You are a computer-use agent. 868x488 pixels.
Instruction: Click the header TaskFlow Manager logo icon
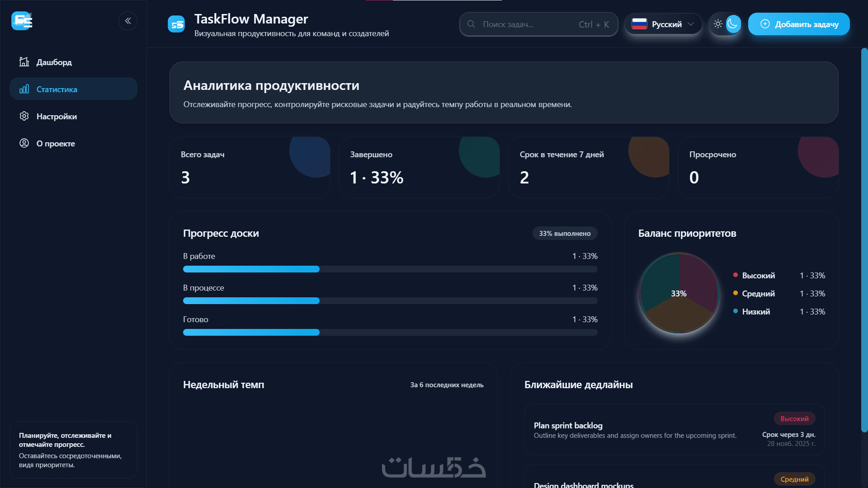176,24
